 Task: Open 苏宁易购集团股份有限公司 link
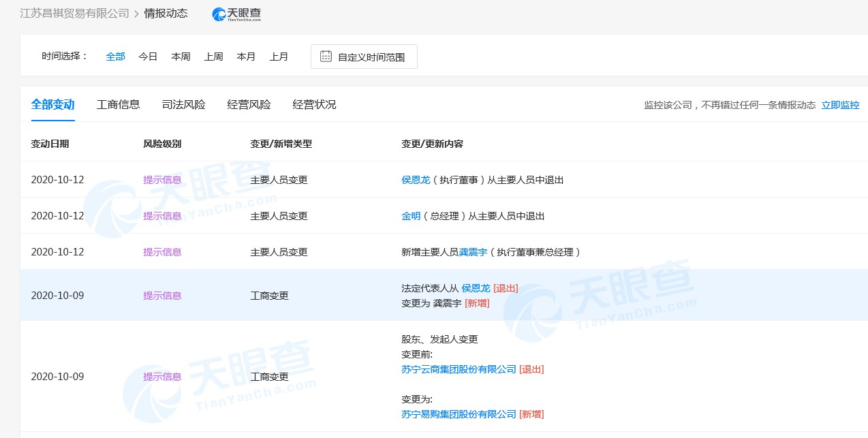[x=459, y=414]
